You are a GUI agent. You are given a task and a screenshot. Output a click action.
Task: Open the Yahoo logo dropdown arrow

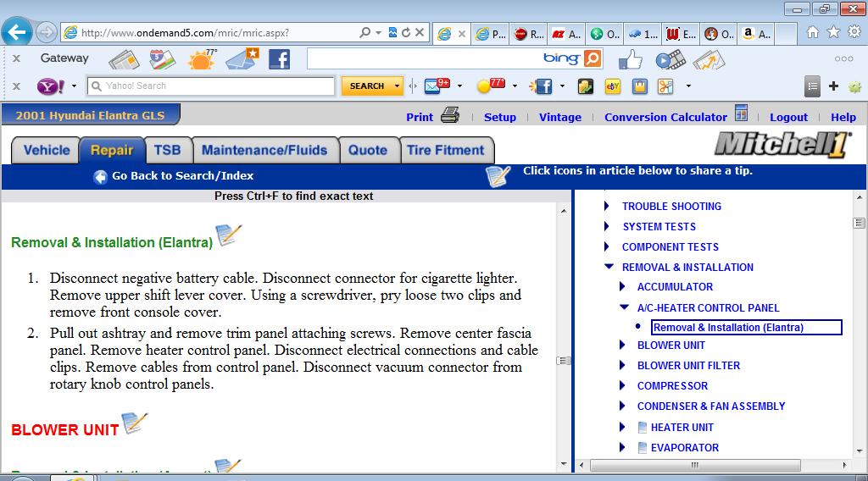tap(74, 86)
